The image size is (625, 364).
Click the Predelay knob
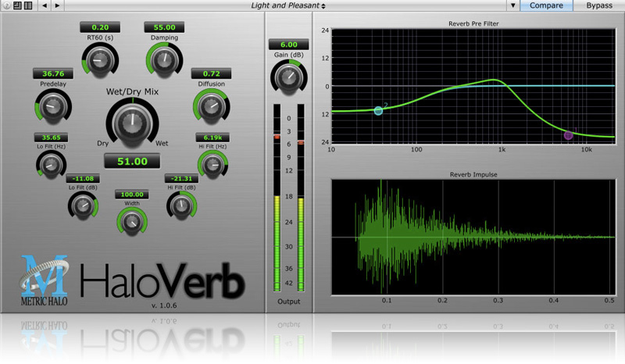[x=52, y=105]
